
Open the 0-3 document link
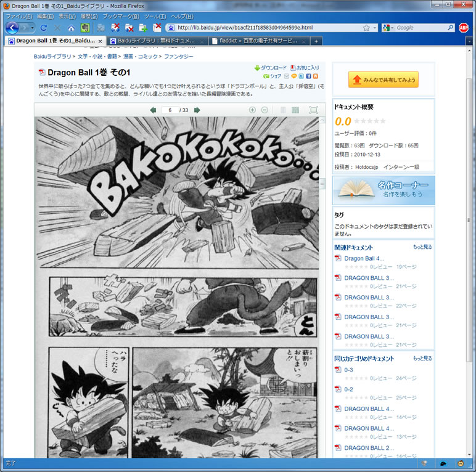pos(348,370)
